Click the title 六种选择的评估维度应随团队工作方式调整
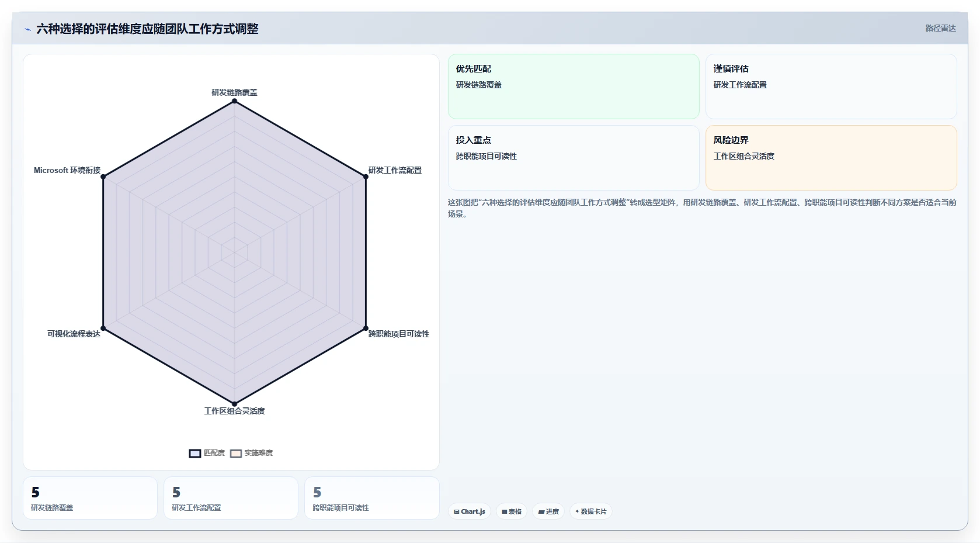The image size is (980, 543). tap(147, 29)
